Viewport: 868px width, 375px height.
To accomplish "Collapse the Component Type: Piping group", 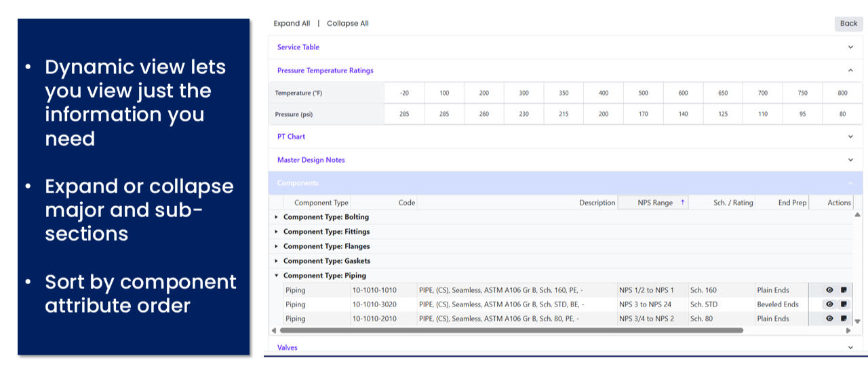I will (276, 276).
